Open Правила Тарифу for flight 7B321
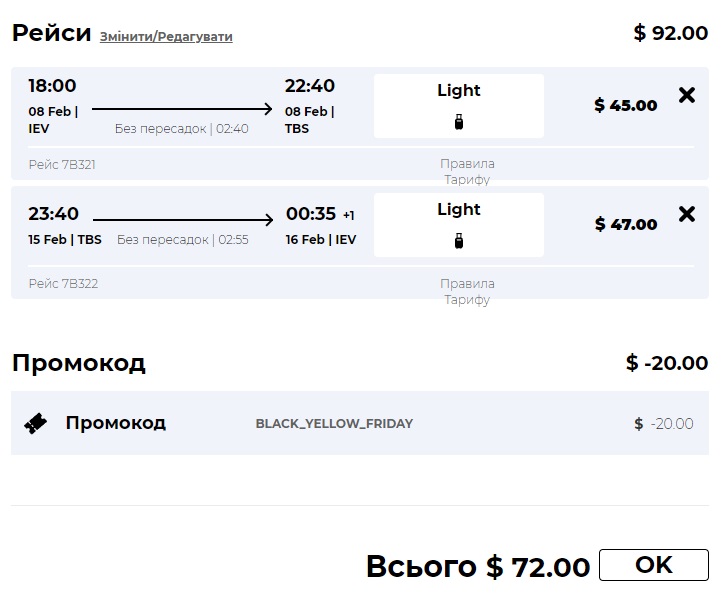Viewport: 724px width, 595px height. (x=467, y=171)
